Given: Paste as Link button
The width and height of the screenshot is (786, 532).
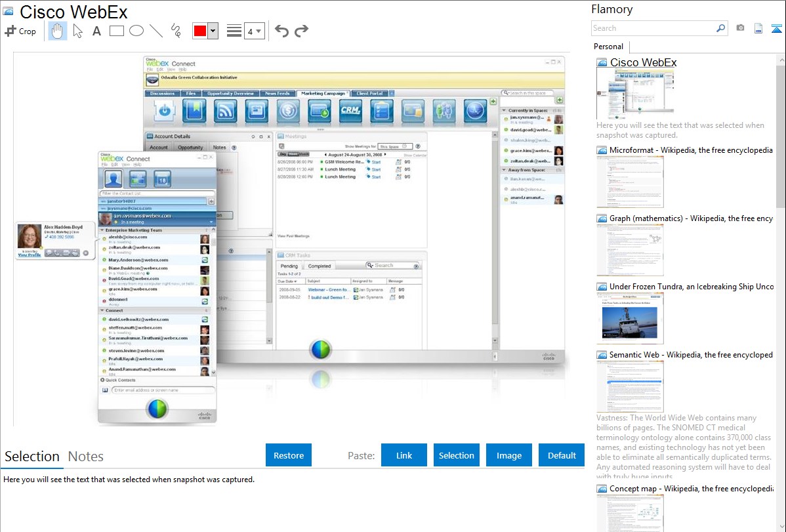Looking at the screenshot, I should pos(404,455).
